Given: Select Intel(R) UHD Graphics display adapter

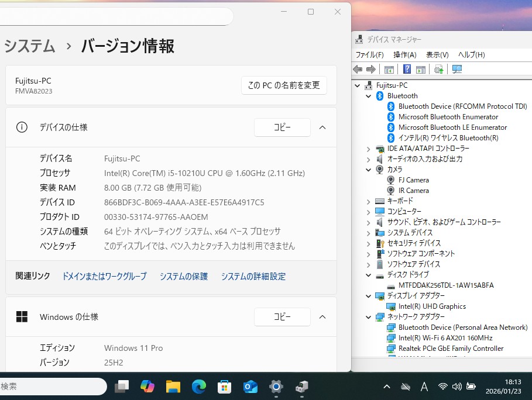Looking at the screenshot, I should coord(432,306).
